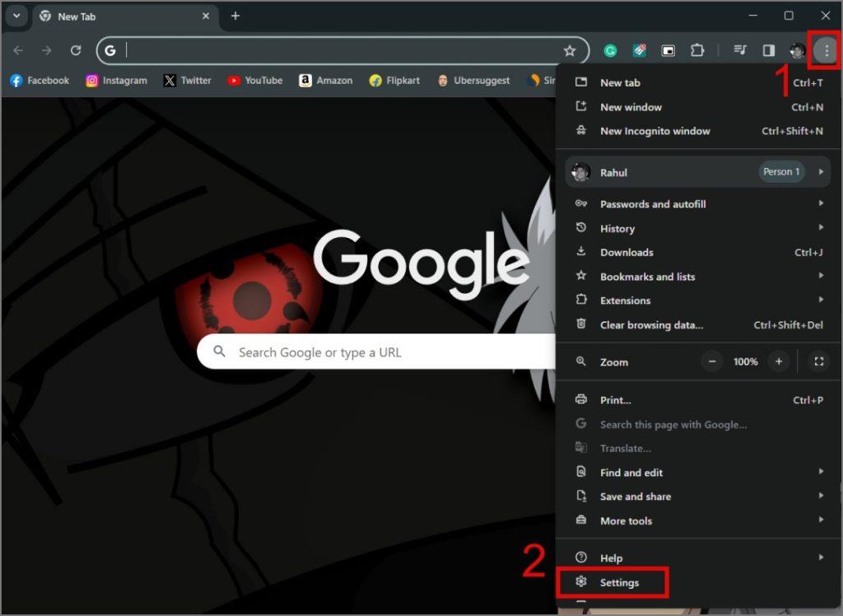Open the Ubersuggest bookmark
843x616 pixels.
tap(473, 80)
